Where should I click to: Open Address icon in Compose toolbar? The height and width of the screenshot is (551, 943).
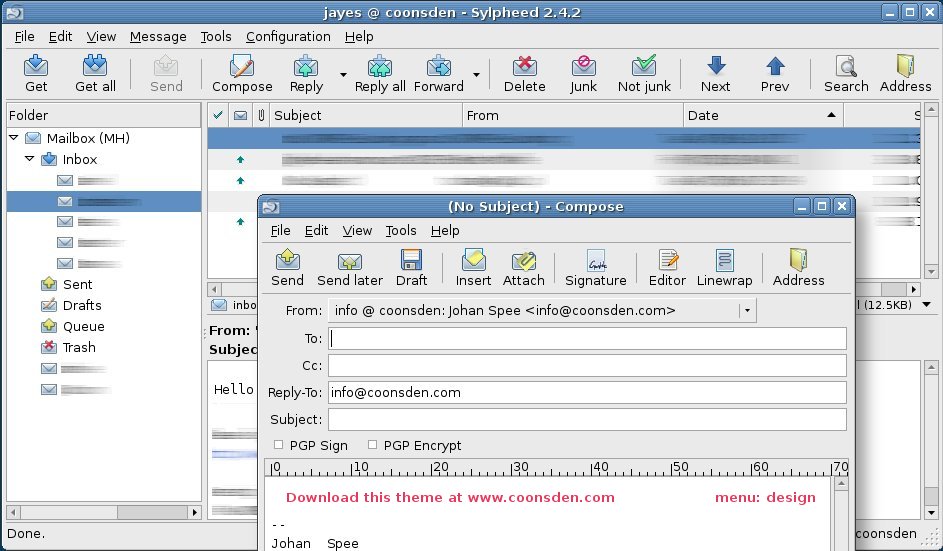[799, 260]
